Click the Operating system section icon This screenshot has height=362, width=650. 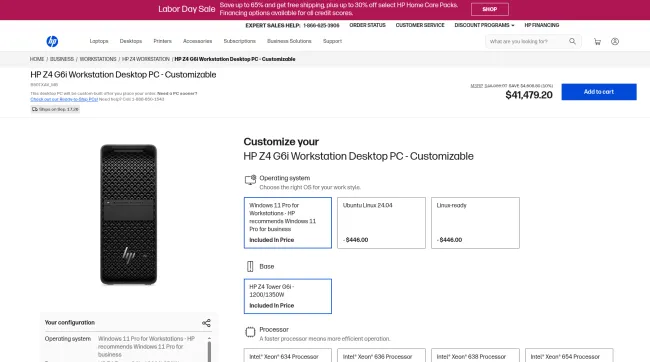click(x=250, y=180)
